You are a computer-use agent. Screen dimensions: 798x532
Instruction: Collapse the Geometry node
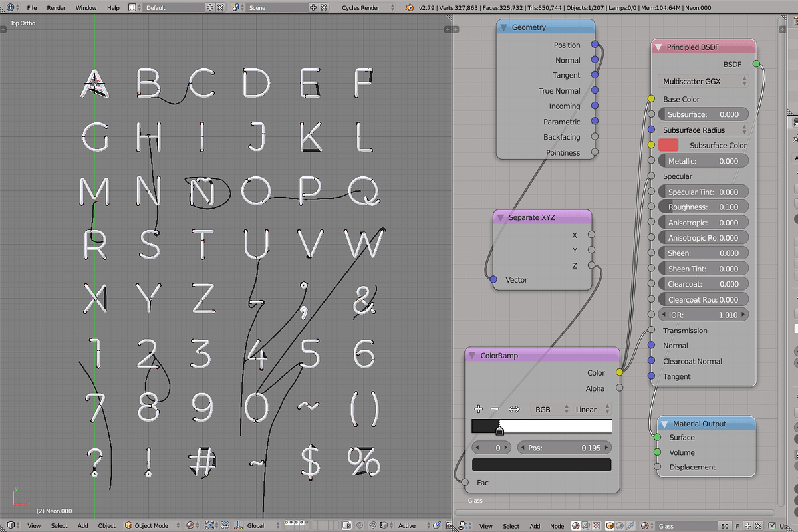[504, 27]
